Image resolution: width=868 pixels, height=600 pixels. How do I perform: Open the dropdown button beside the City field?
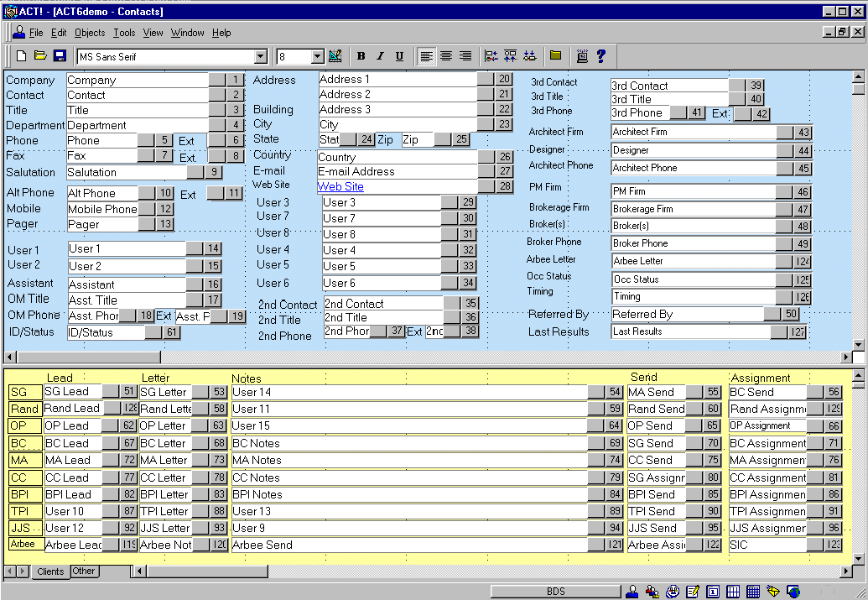[x=486, y=124]
